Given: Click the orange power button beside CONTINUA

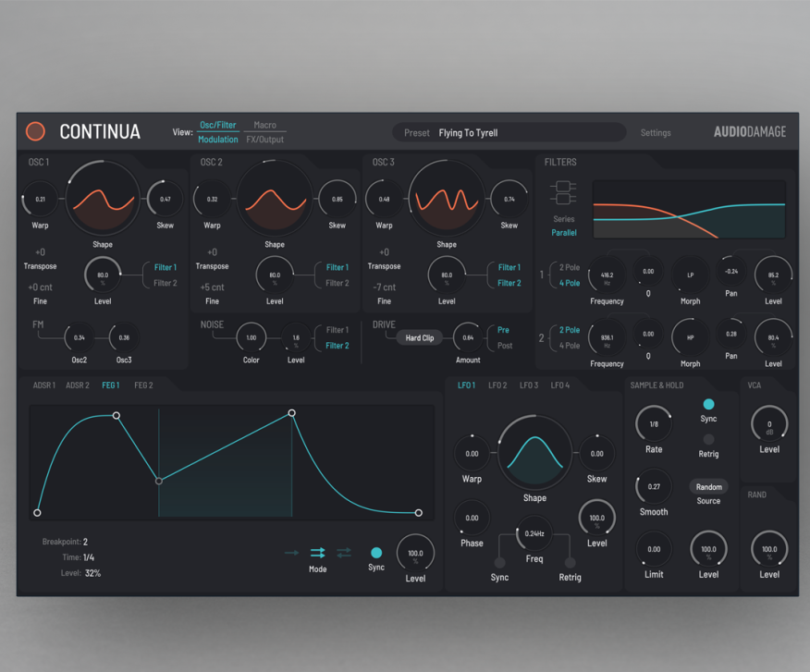Looking at the screenshot, I should (35, 131).
